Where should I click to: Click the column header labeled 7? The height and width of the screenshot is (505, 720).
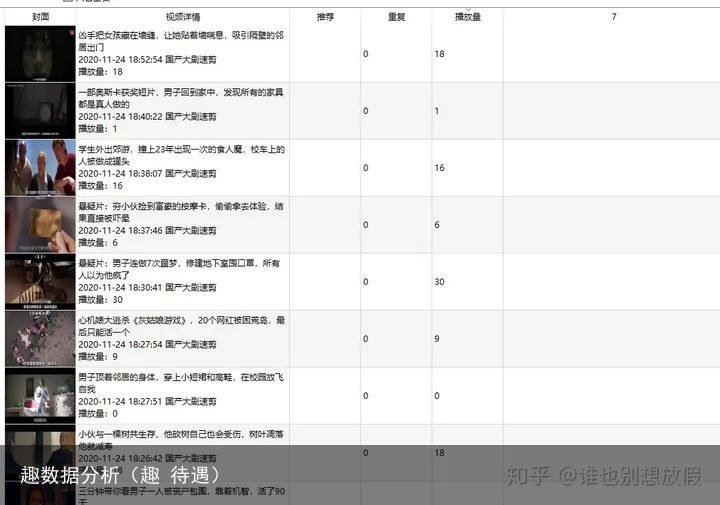[x=613, y=17]
